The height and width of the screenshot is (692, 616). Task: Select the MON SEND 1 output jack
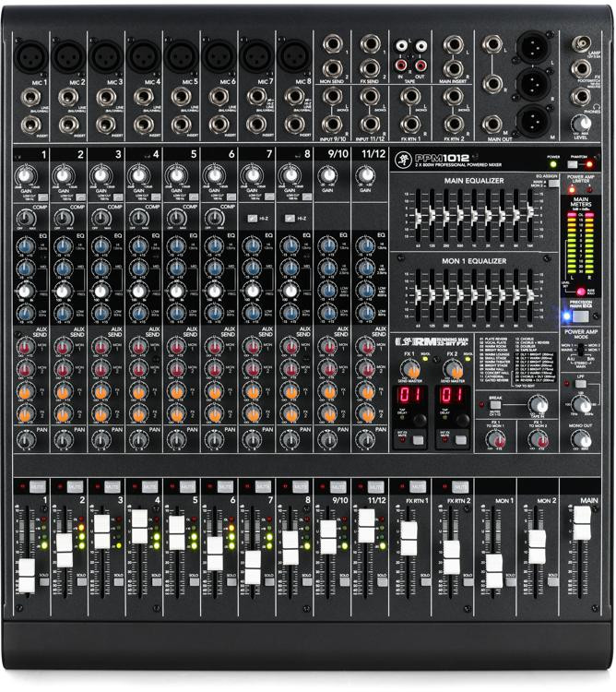pos(333,44)
